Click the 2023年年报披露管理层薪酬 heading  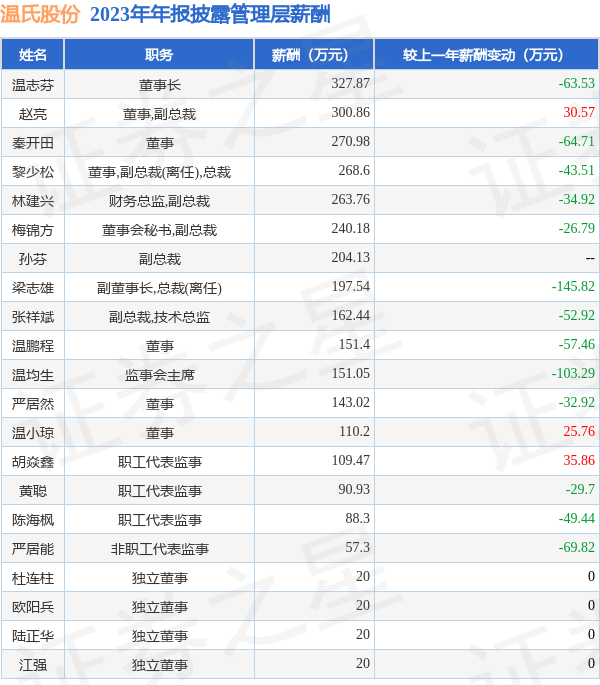tap(209, 15)
